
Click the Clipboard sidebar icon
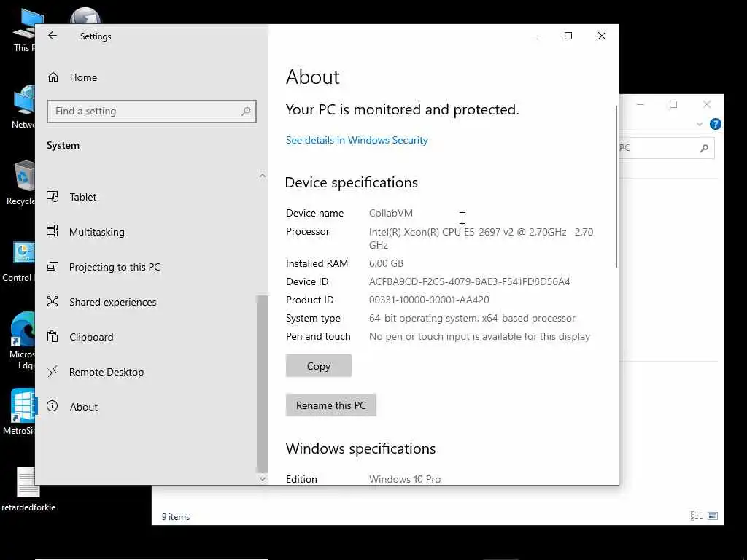coord(53,336)
